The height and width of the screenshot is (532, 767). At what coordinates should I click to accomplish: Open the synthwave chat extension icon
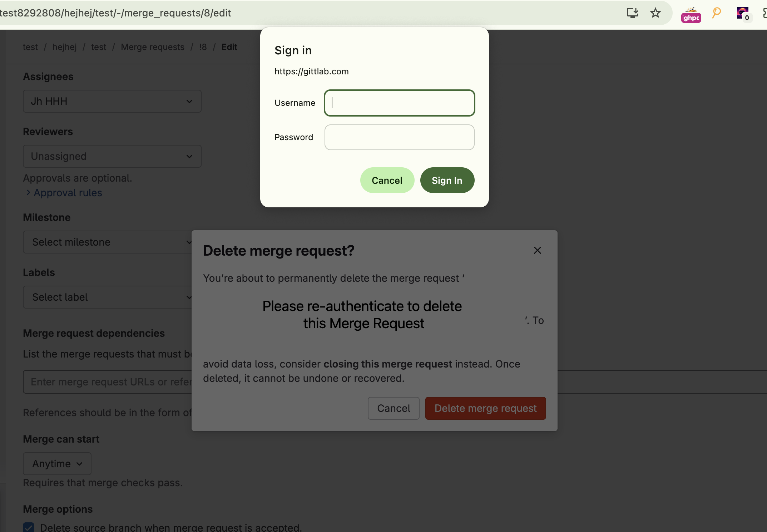tap(743, 14)
